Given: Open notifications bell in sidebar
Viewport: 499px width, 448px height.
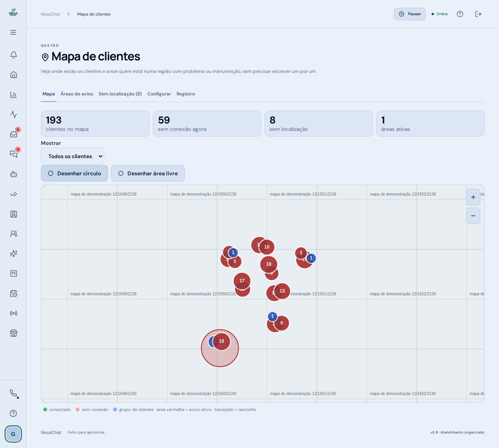Looking at the screenshot, I should coord(14,55).
